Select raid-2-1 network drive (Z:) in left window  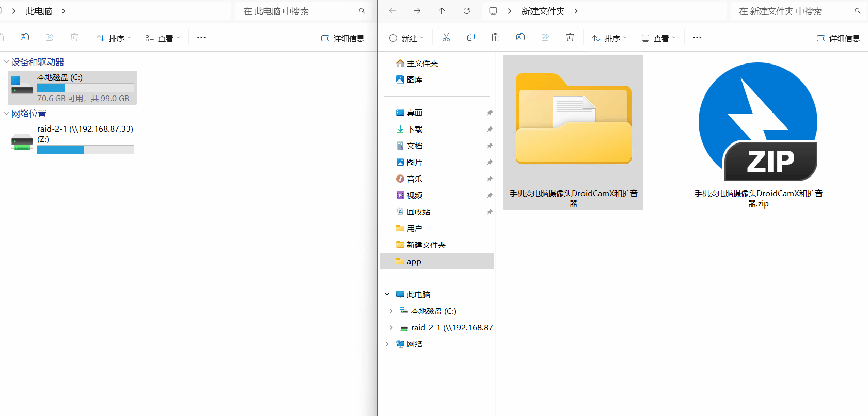point(72,139)
